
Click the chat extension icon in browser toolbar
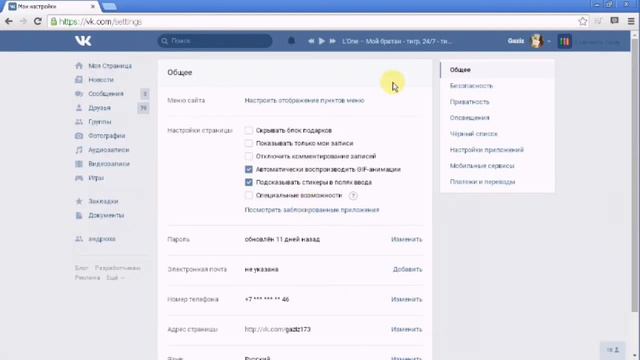tap(614, 21)
